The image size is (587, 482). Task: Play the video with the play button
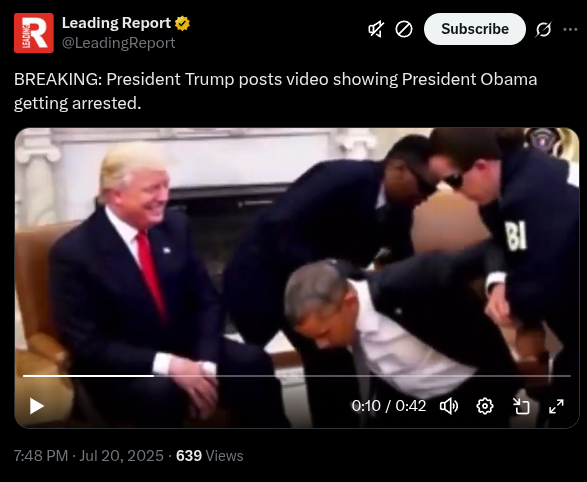tap(36, 406)
